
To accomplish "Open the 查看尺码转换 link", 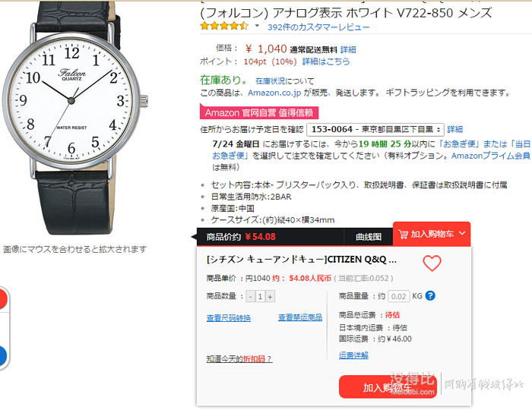I will 228,318.
